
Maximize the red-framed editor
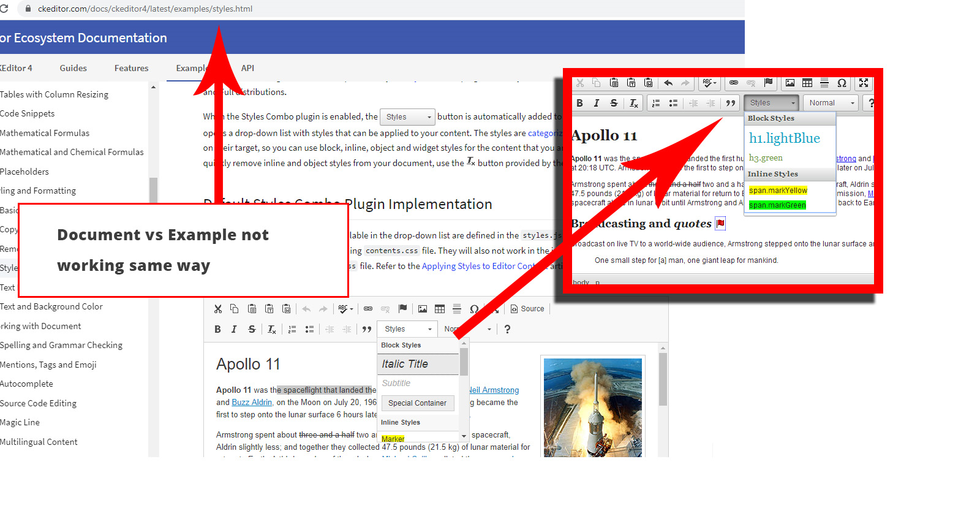tap(864, 83)
